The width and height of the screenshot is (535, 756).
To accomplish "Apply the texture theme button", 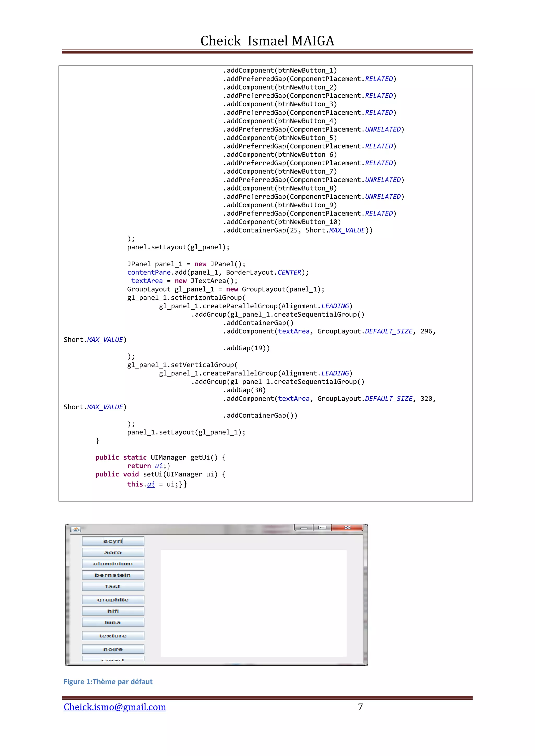I will tap(113, 636).
